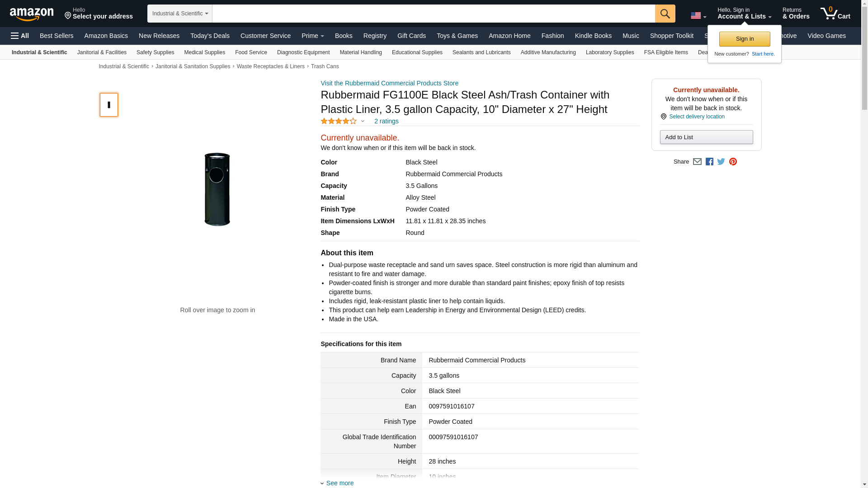Click the magnifying glass search button
The image size is (868, 488).
tap(665, 14)
